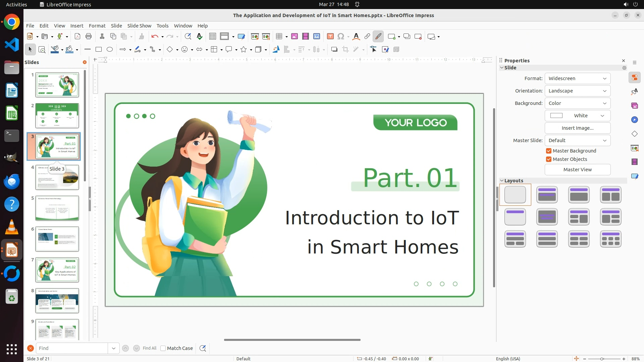
Task: Open the Slide Show menu
Action: click(x=139, y=26)
